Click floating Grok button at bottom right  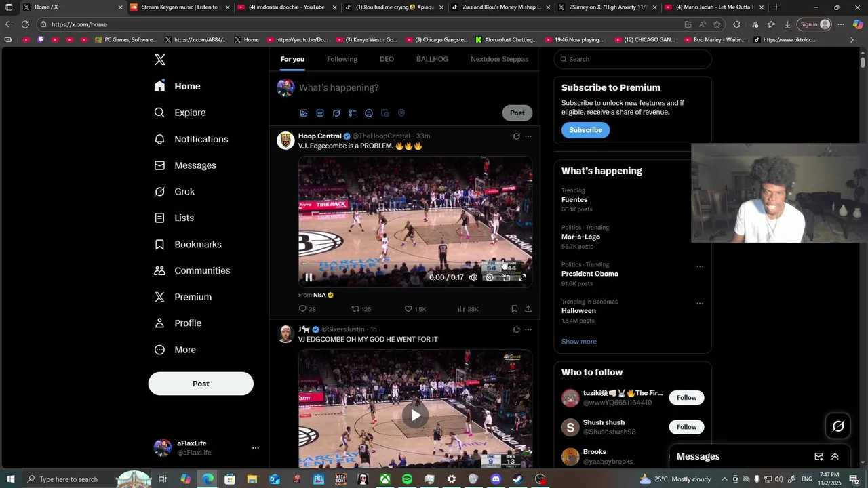[838, 426]
